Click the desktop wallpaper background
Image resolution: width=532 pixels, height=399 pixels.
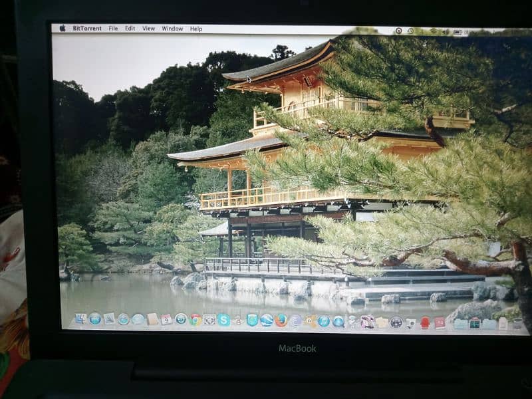coord(133,199)
